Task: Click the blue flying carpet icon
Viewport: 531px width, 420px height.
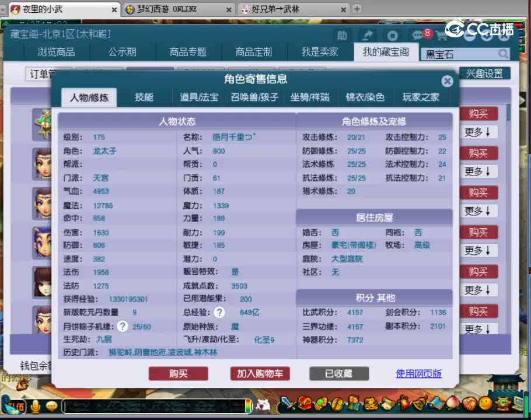Action: click(x=436, y=404)
